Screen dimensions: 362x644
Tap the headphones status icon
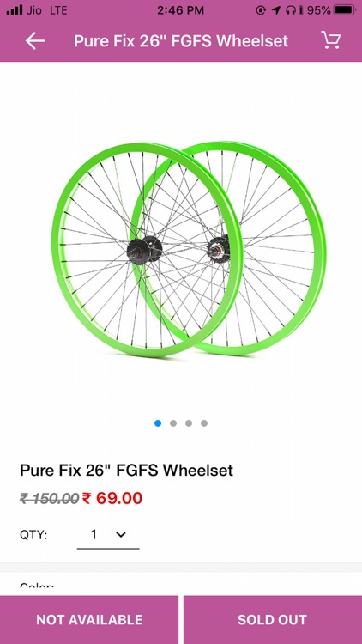291,10
